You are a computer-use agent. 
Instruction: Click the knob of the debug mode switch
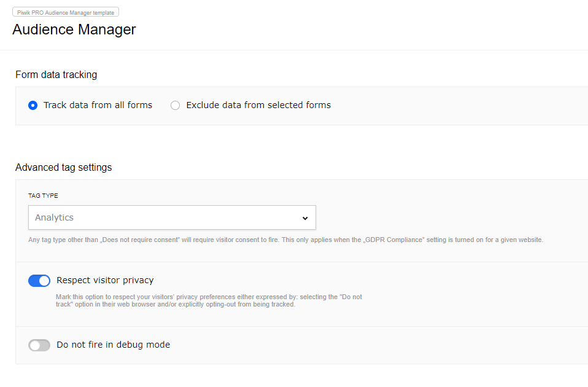pos(34,345)
